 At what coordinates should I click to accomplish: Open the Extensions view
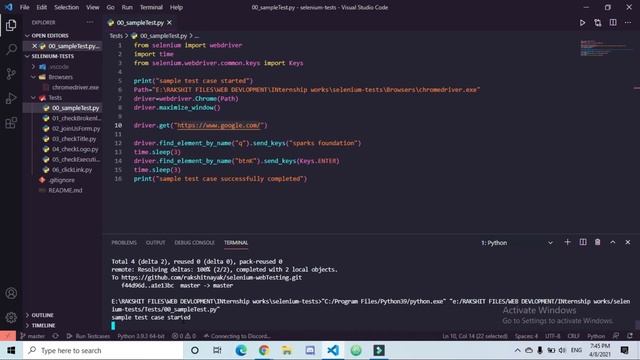[x=11, y=123]
